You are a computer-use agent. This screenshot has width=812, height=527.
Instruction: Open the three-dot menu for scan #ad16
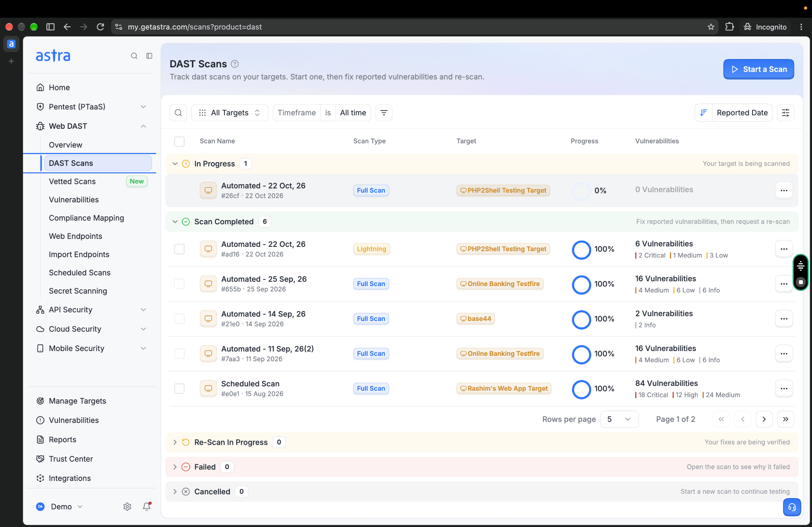pyautogui.click(x=784, y=249)
